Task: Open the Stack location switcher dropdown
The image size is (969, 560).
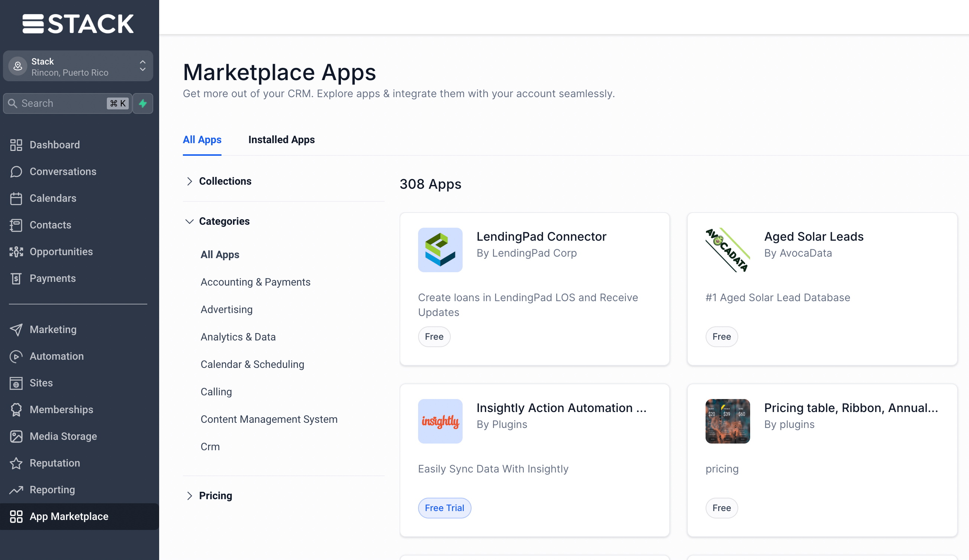Action: click(x=78, y=66)
